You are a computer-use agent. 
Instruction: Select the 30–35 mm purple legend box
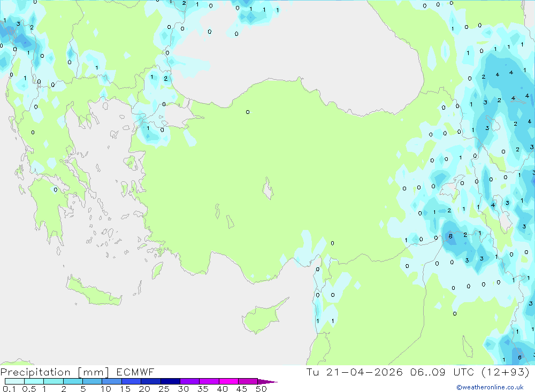coord(189,381)
